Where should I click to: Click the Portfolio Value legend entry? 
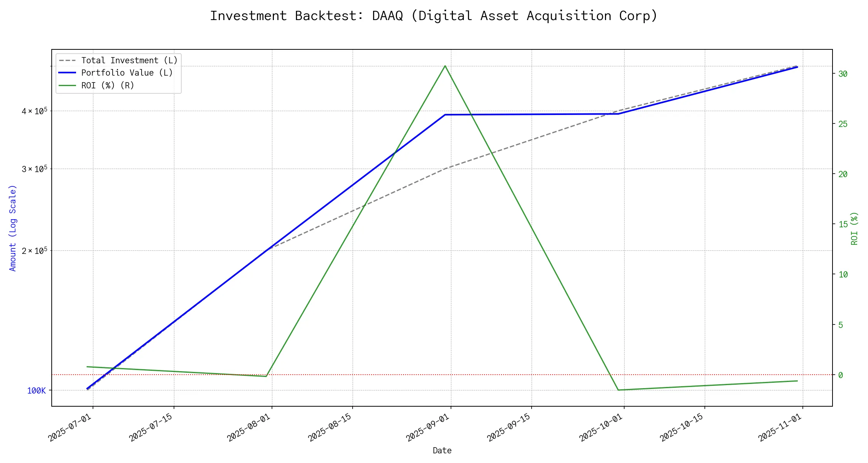click(127, 73)
